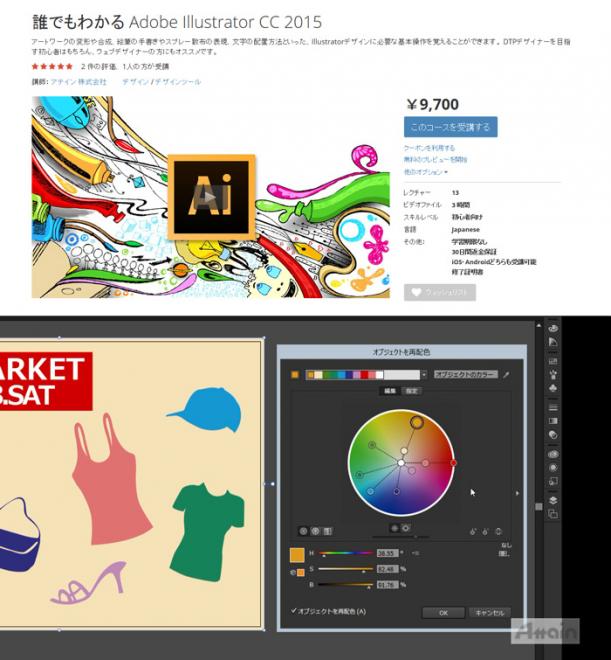Image resolution: width=611 pixels, height=660 pixels.
Task: Select the add color tool
Action: [473, 532]
